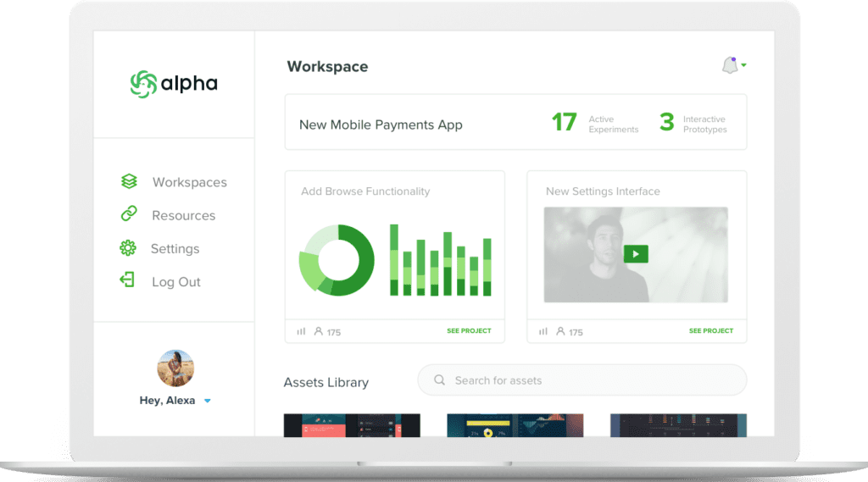Click Alexa's profile avatar photo
This screenshot has width=868, height=482.
(x=175, y=368)
